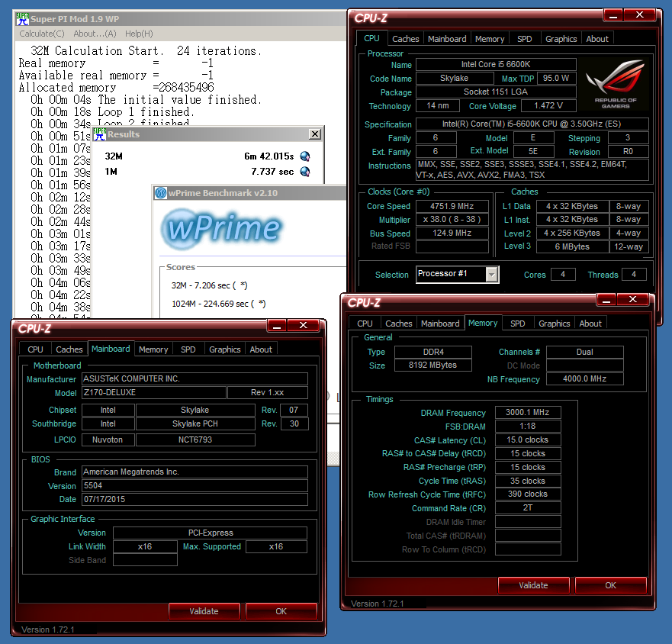Click the Multiplier x 38.0 value

click(x=452, y=219)
